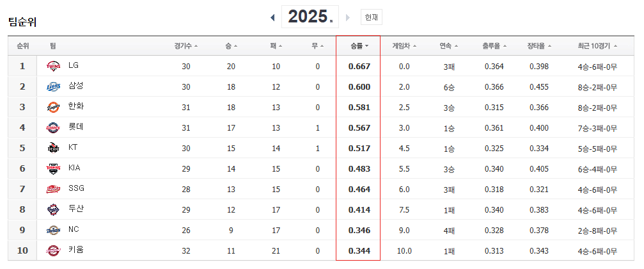Viewport: 644px width, 269px height.
Task: Sort by 경기수 column header
Action: pos(186,46)
